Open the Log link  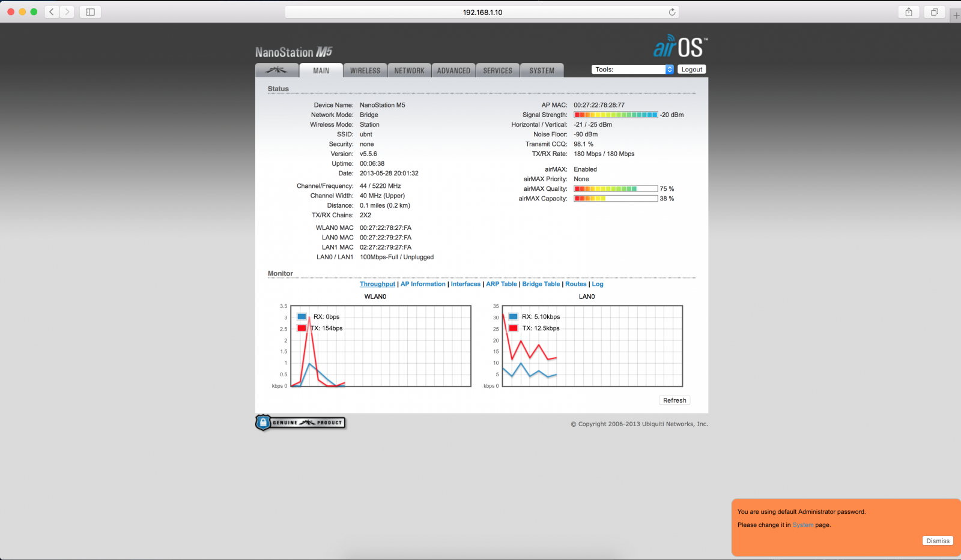point(598,284)
